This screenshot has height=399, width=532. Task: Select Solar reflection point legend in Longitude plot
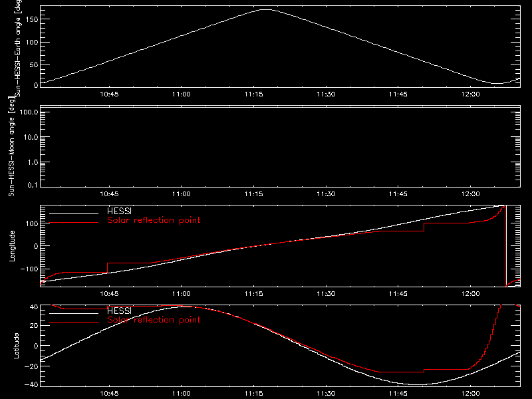click(x=154, y=220)
